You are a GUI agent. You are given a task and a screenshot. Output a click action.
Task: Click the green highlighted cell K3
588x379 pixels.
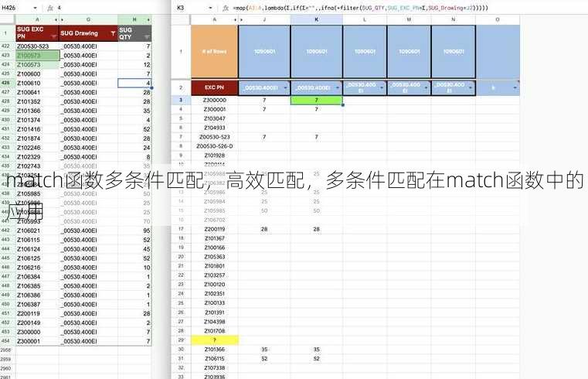point(317,101)
